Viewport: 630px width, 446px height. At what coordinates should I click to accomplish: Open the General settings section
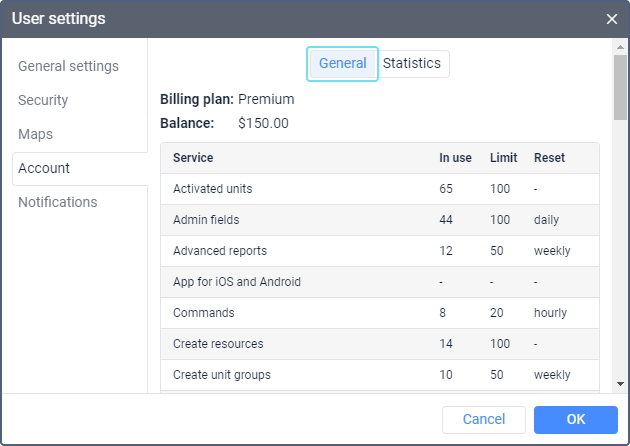68,66
